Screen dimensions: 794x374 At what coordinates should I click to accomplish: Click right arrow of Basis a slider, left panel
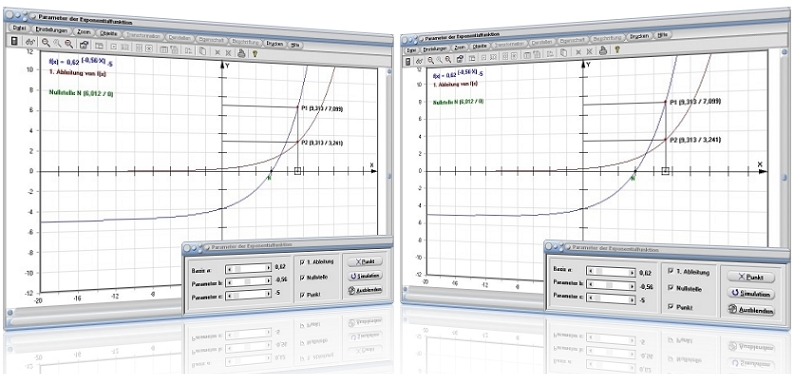point(268,268)
